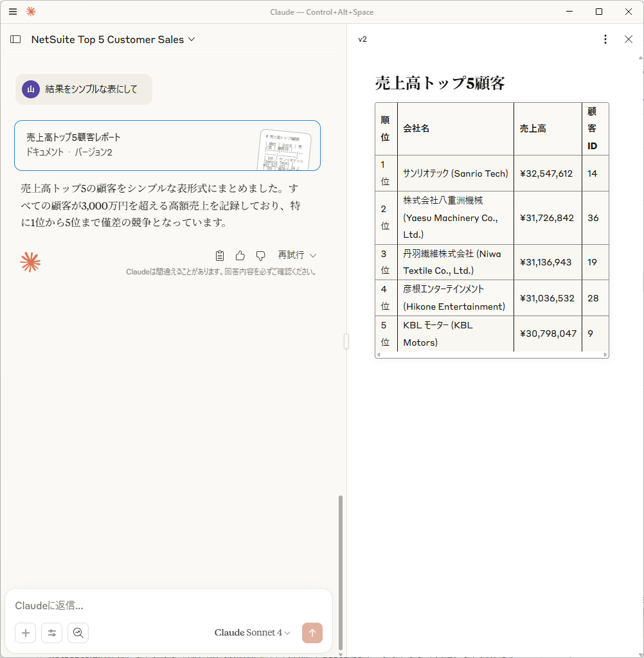Viewport: 644px width, 658px height.
Task: Send the message with the arrow button
Action: (x=312, y=633)
